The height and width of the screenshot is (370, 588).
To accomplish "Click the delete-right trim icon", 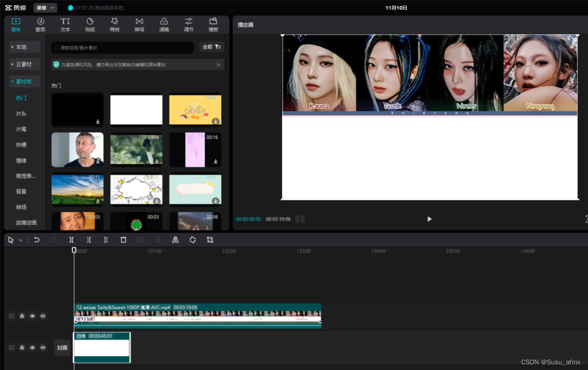I will pyautogui.click(x=106, y=240).
